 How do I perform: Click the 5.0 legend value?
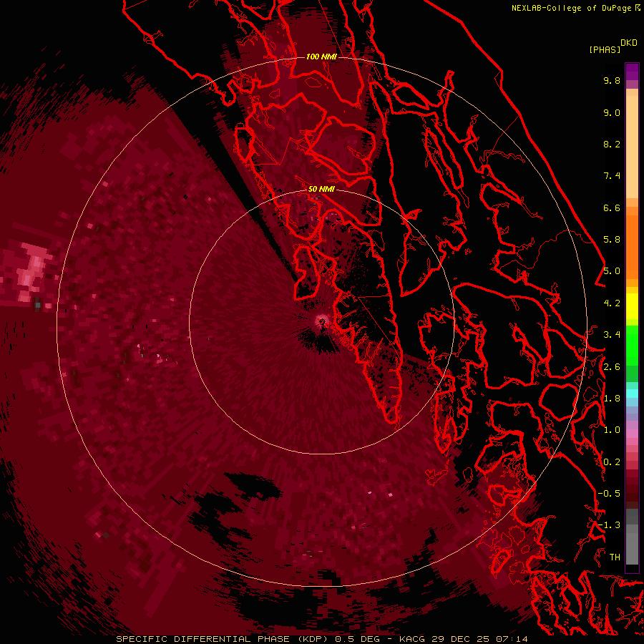(x=612, y=271)
